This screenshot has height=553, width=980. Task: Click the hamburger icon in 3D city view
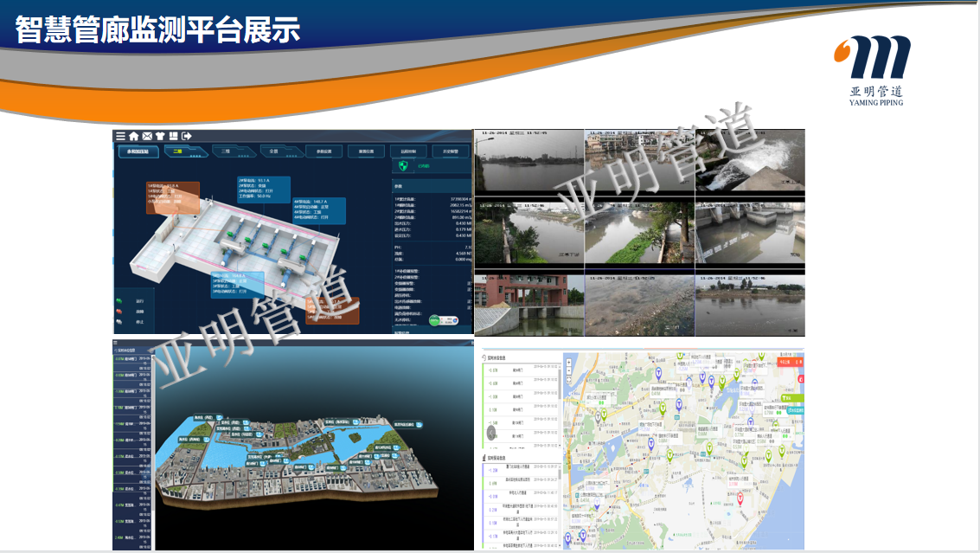pos(116,343)
